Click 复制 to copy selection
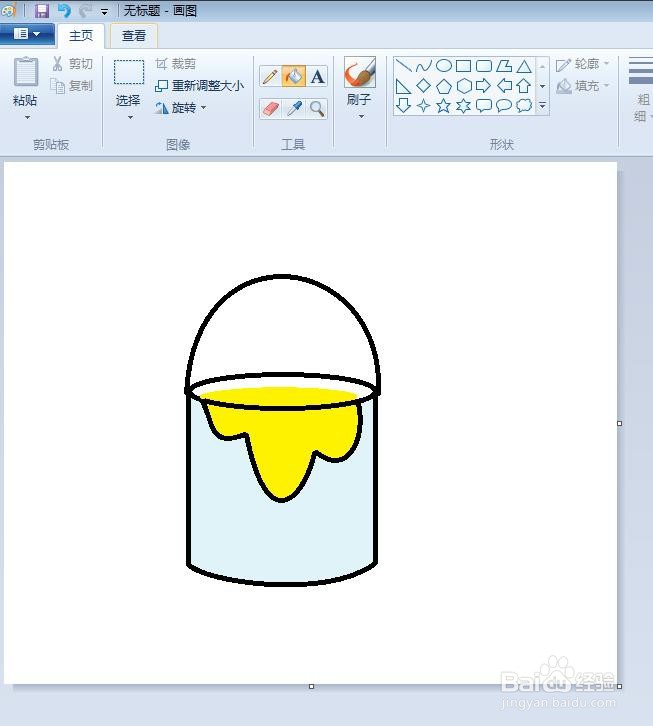 tap(71, 86)
